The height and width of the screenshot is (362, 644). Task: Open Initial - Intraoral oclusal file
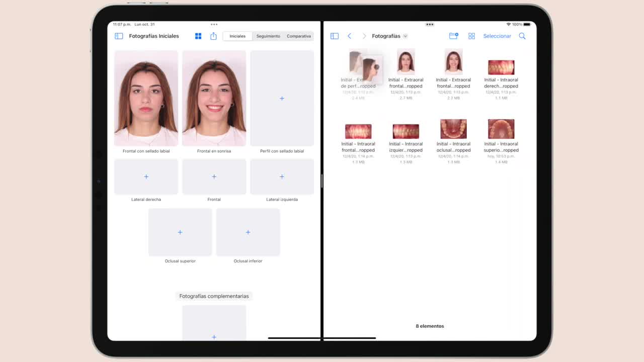[453, 141]
